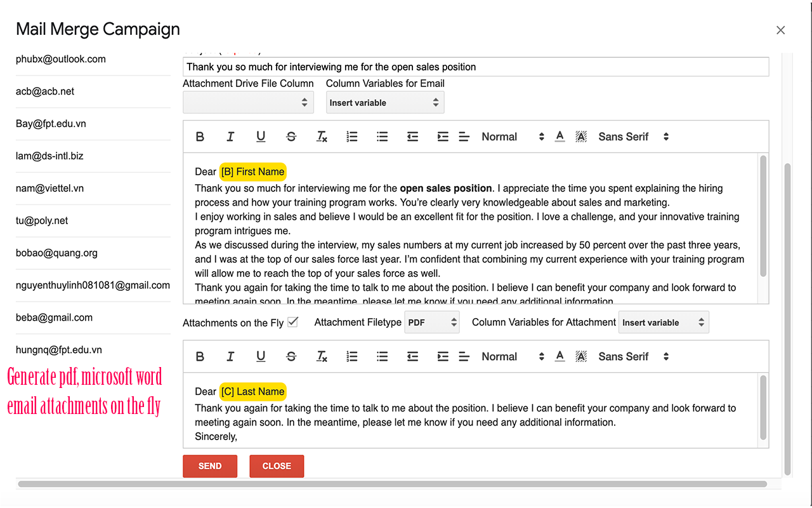Apply strikethrough in the email body toolbar
The height and width of the screenshot is (508, 812).
tap(291, 136)
